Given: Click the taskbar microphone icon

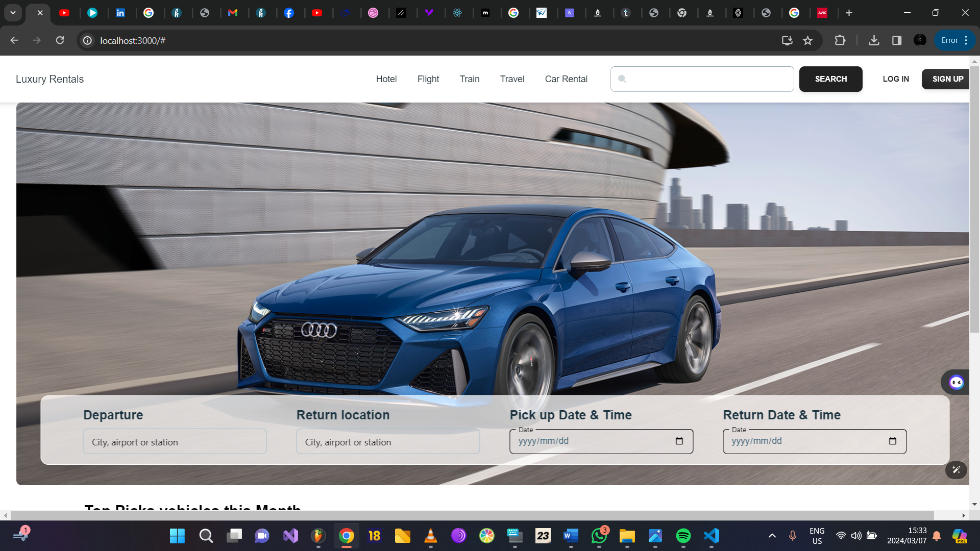Looking at the screenshot, I should click(x=792, y=536).
